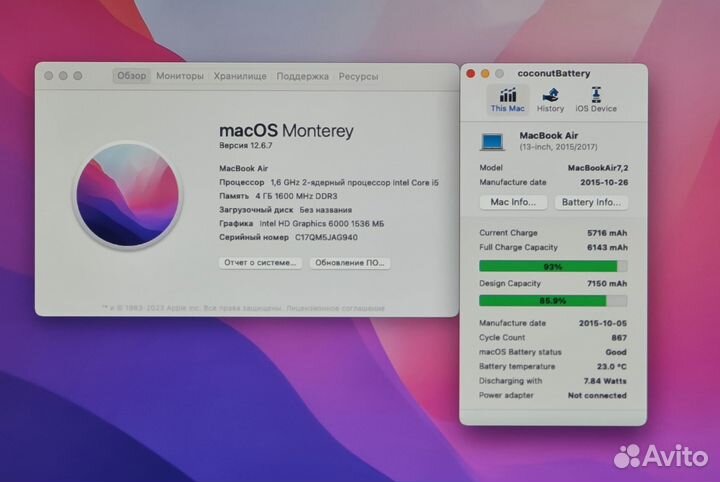This screenshot has width=720, height=482.
Task: Click the Good battery status value
Action: point(616,352)
